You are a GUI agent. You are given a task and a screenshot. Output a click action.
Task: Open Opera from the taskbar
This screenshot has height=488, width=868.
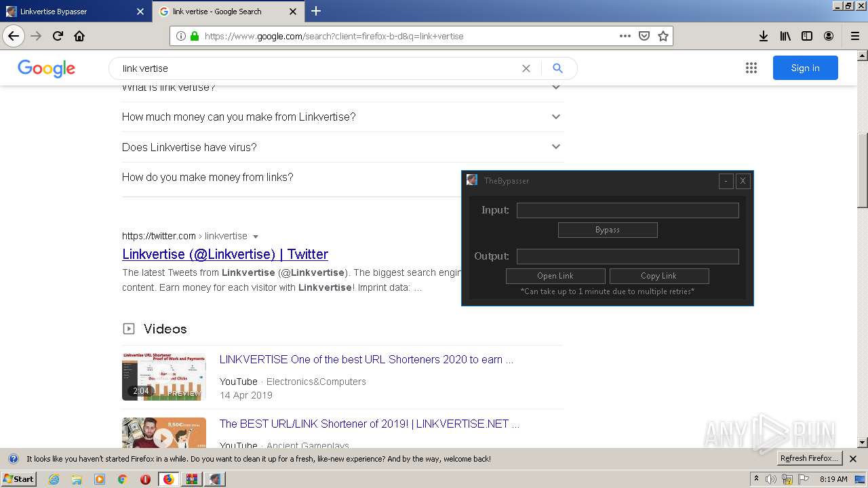coord(145,479)
